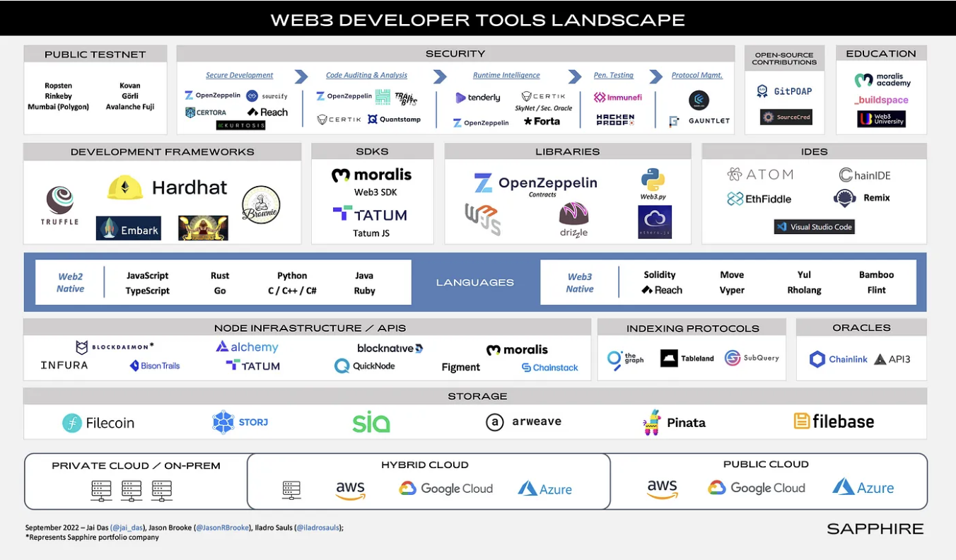Click the Forta logo
956x560 pixels.
[x=542, y=122]
